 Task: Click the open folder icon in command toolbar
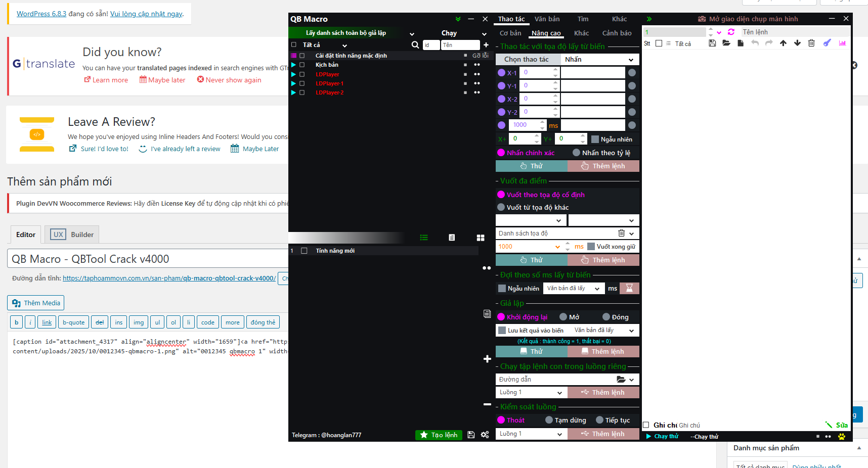coord(726,43)
